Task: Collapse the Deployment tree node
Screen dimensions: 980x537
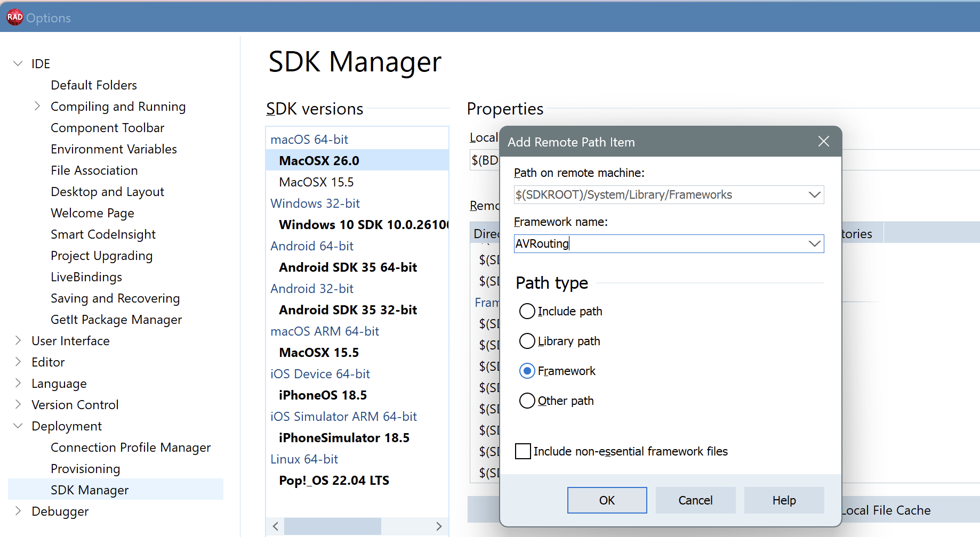Action: (18, 426)
